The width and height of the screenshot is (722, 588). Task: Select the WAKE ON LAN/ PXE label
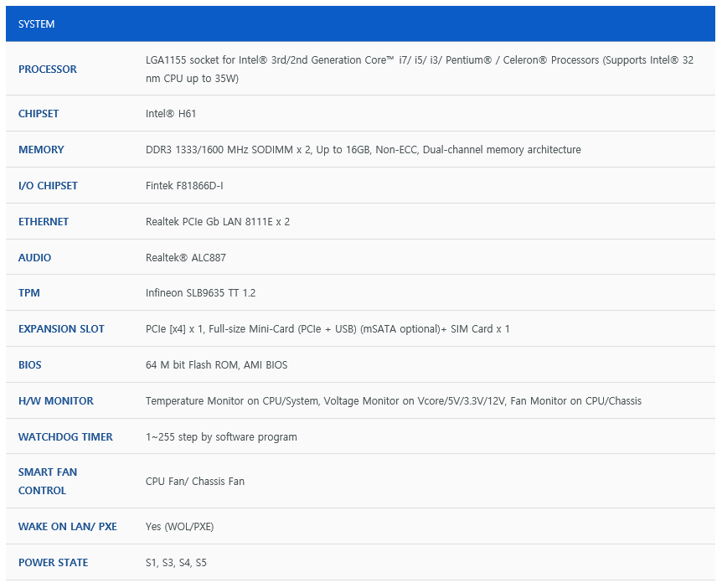tap(68, 527)
